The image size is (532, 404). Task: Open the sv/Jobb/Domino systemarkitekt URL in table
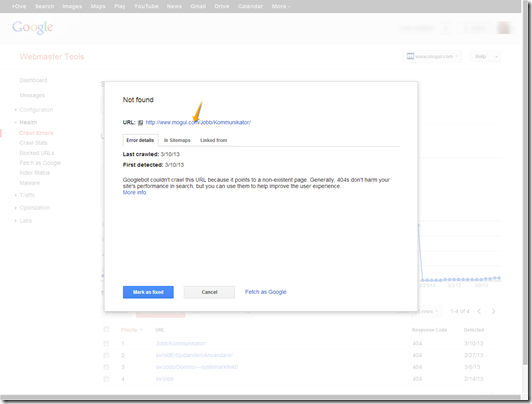(197, 367)
